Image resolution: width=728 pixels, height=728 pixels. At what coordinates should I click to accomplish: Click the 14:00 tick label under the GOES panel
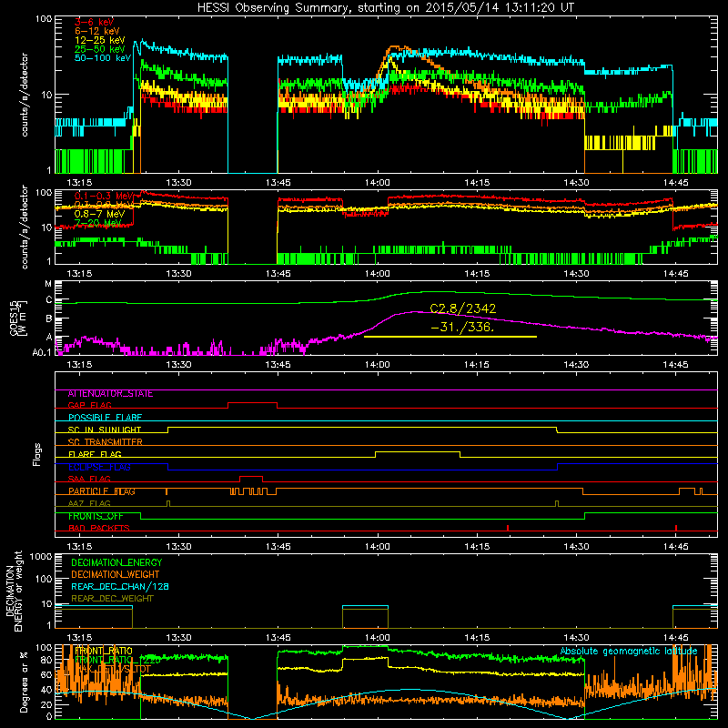tap(378, 365)
